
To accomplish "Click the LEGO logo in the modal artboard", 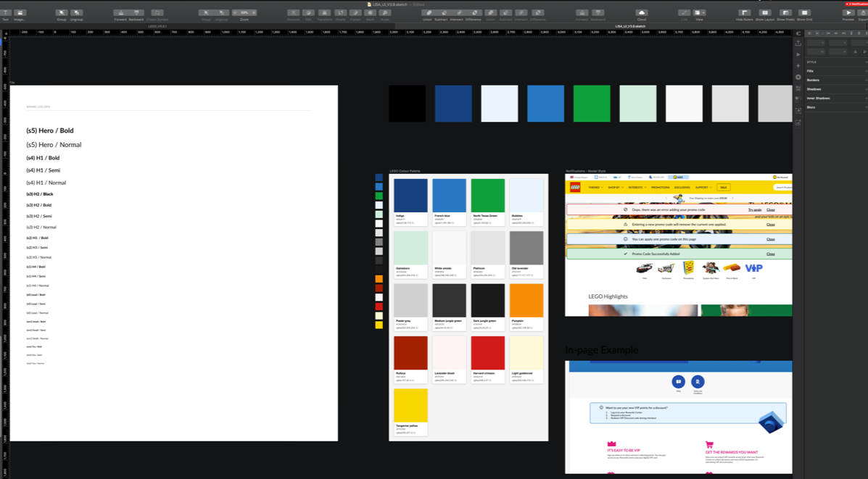I will pos(575,188).
